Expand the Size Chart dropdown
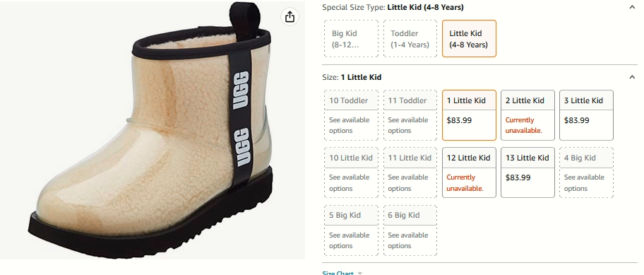Image resolution: width=644 pixels, height=275 pixels. coord(342,273)
